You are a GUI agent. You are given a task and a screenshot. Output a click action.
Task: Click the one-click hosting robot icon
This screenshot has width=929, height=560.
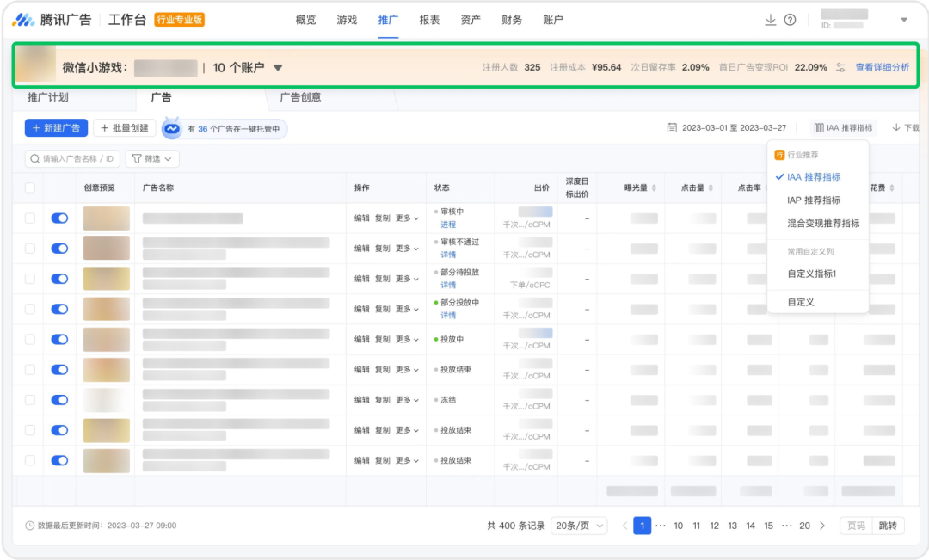pos(172,128)
